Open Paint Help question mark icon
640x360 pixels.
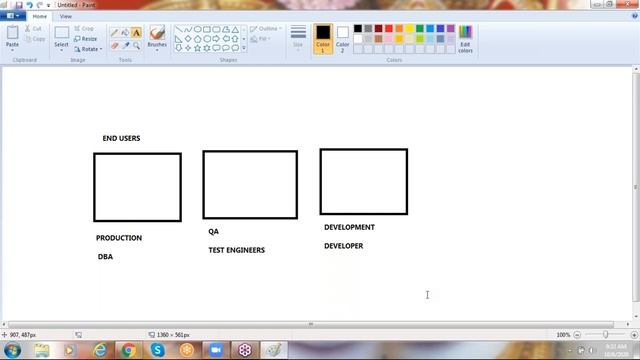pos(635,16)
